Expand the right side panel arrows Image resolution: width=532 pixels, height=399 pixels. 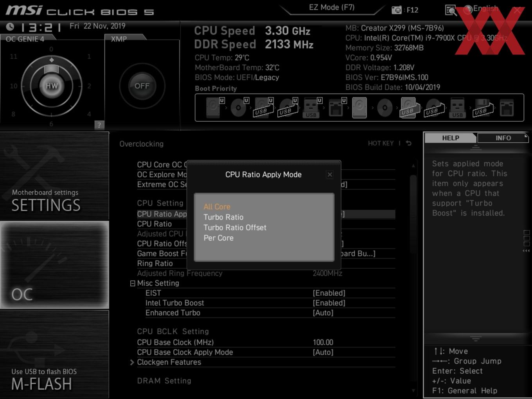(526, 251)
